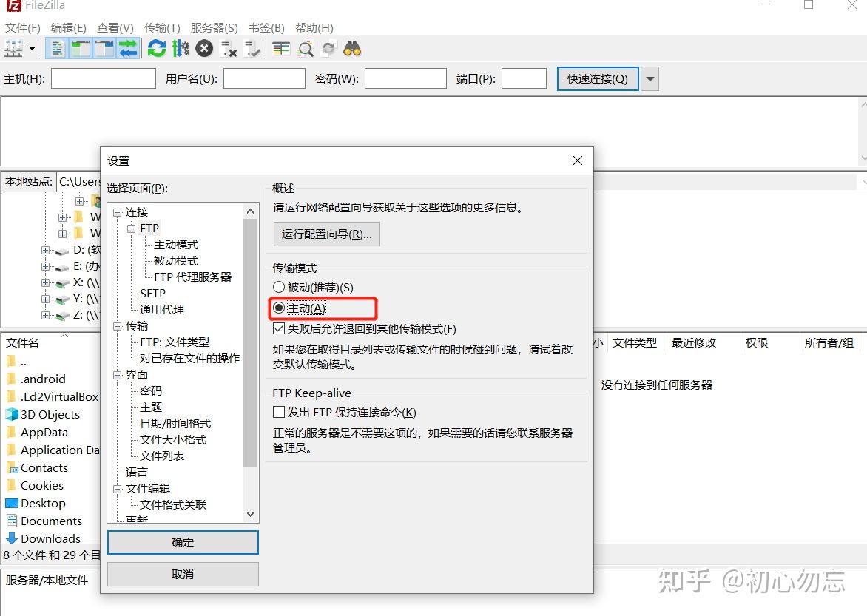Select 主题 settings page

click(150, 407)
